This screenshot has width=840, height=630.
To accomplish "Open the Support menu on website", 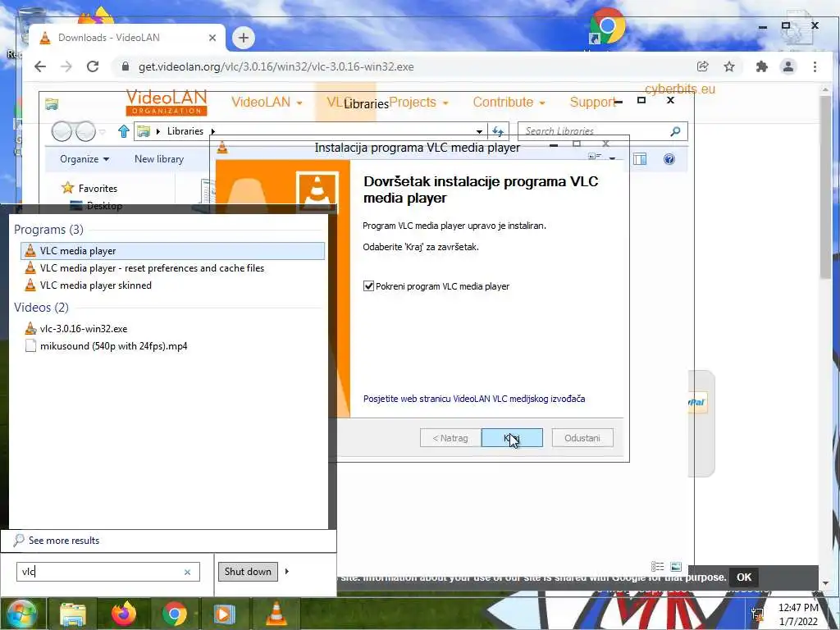I will [x=591, y=102].
